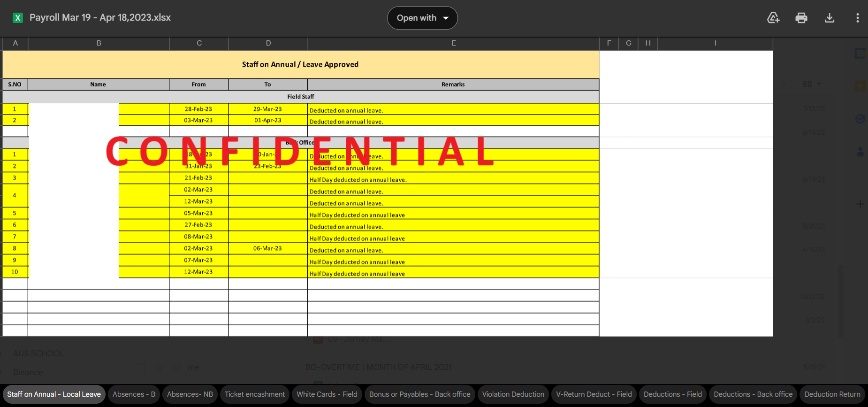Open the 'Deductions - Field' sheet tab
The width and height of the screenshot is (868, 407).
[673, 394]
